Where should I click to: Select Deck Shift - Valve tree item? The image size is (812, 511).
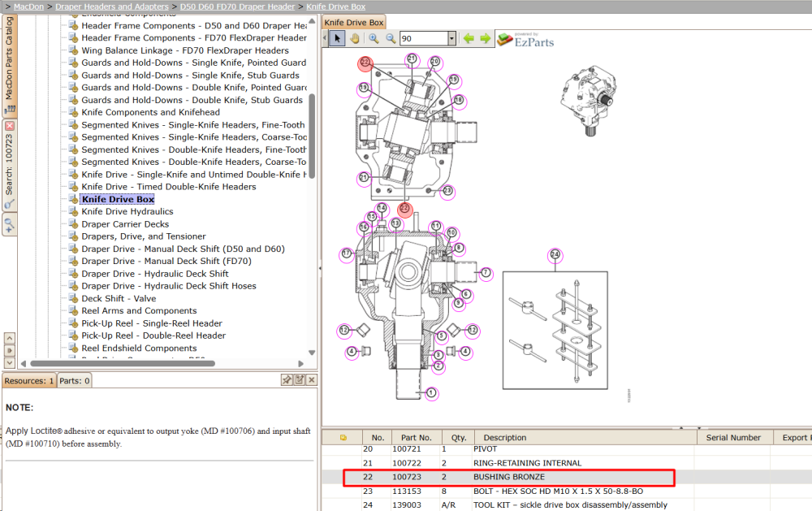click(119, 298)
